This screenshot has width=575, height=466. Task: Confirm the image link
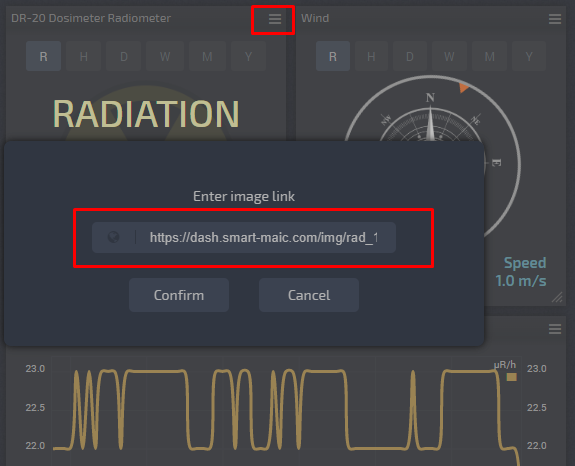pyautogui.click(x=179, y=295)
